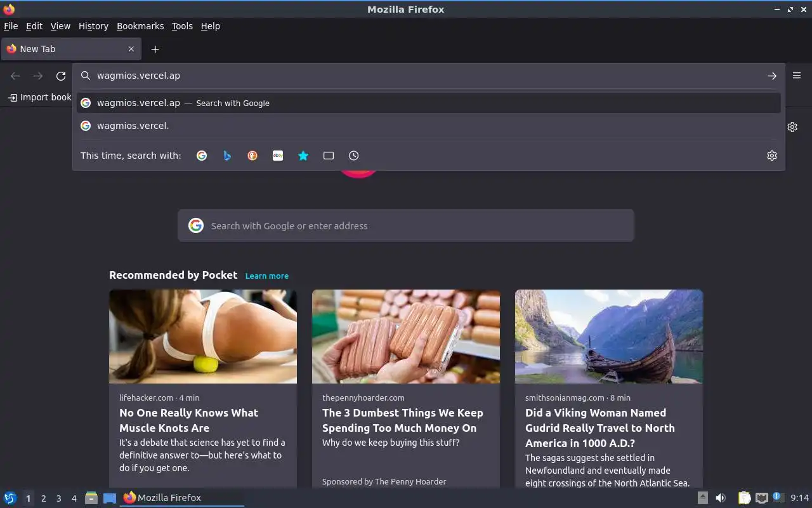
Task: Choose the 'wagmios.vercel.' suggestion
Action: coord(429,126)
